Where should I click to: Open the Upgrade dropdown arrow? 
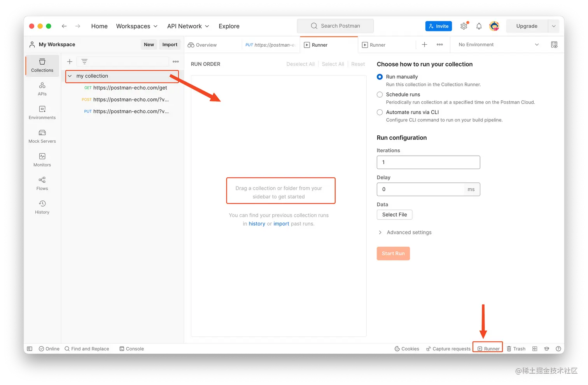pyautogui.click(x=554, y=26)
